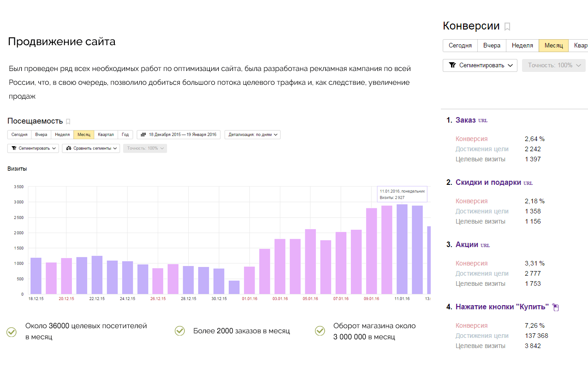The width and height of the screenshot is (588, 378).
Task: Click green checkmark beside Около 36000 целевых посетителей
Action: 12,331
